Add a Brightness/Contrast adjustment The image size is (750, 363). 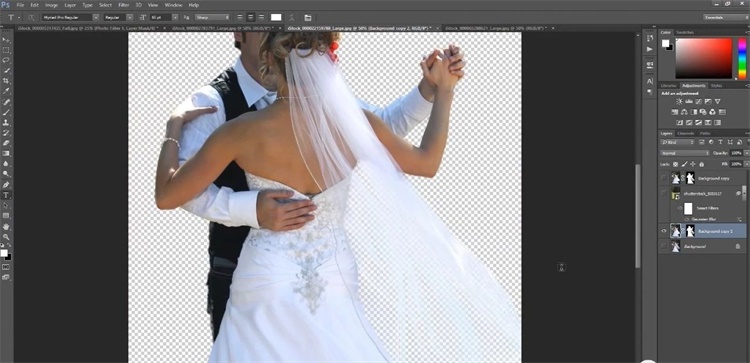click(x=679, y=102)
